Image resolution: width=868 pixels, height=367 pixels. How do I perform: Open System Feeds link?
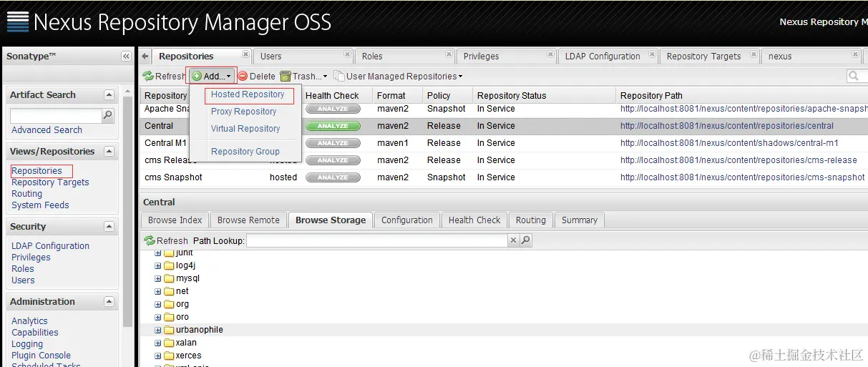point(40,205)
